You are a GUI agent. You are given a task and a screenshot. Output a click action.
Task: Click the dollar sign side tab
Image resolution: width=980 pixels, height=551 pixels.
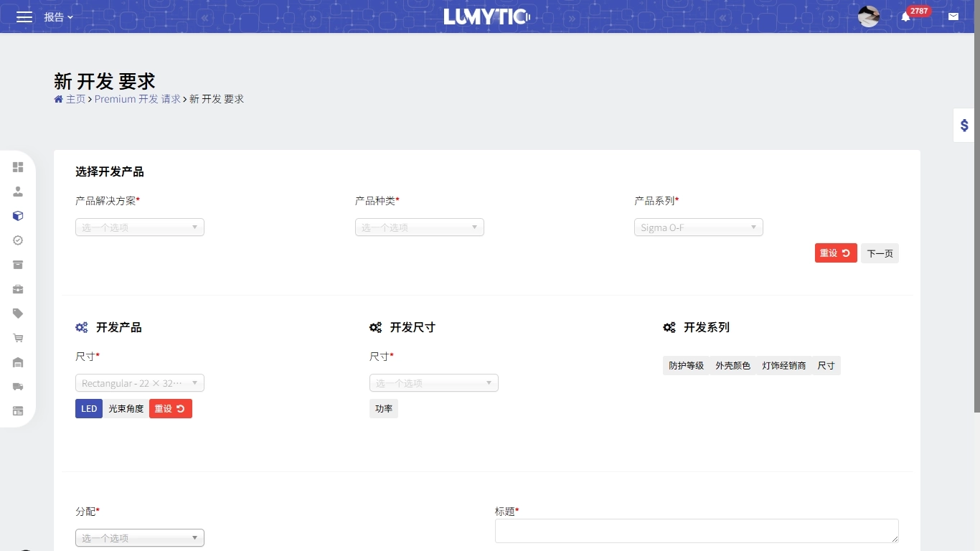[964, 126]
